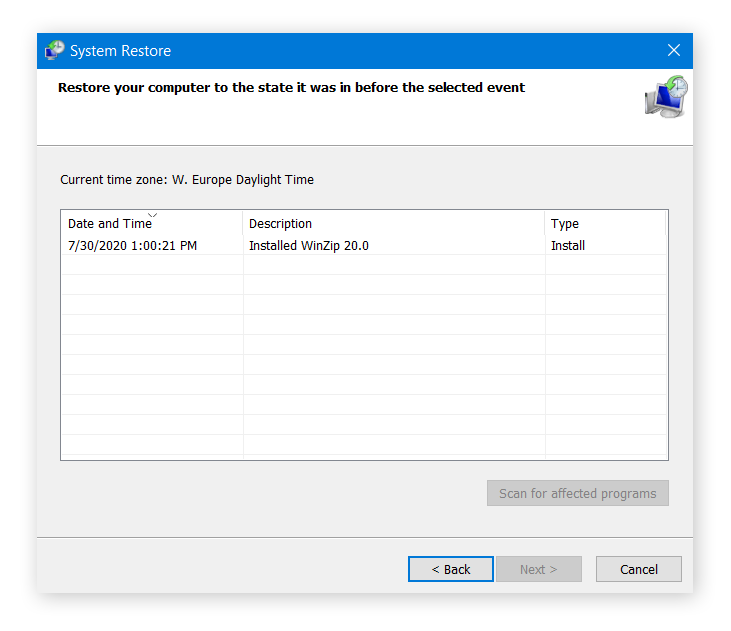Click the System Restore title bar icon
731x631 pixels.
click(55, 50)
